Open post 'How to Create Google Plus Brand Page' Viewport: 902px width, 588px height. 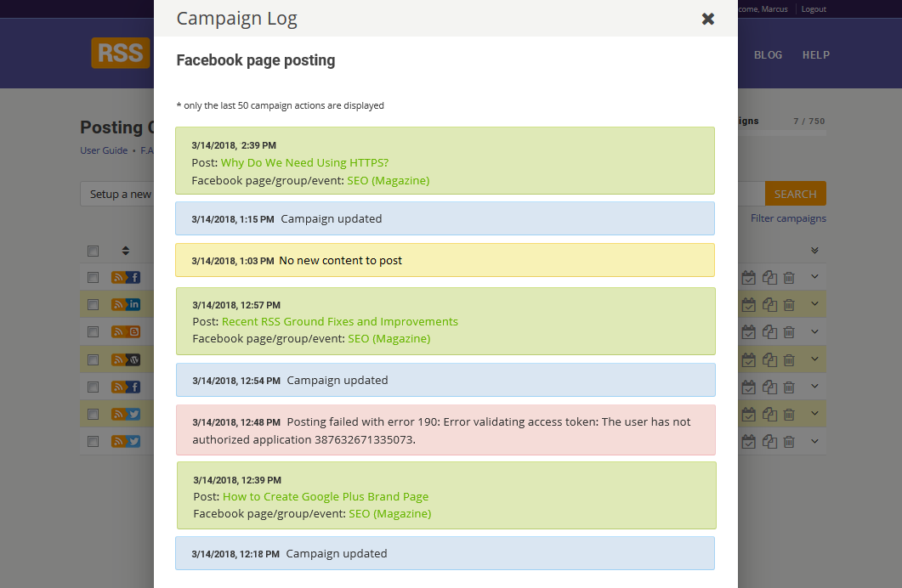326,496
